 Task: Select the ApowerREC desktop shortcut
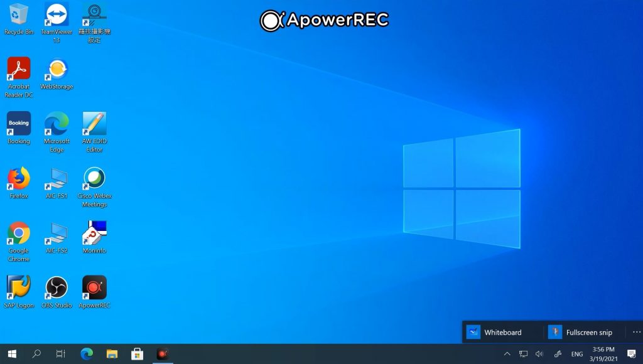(94, 292)
